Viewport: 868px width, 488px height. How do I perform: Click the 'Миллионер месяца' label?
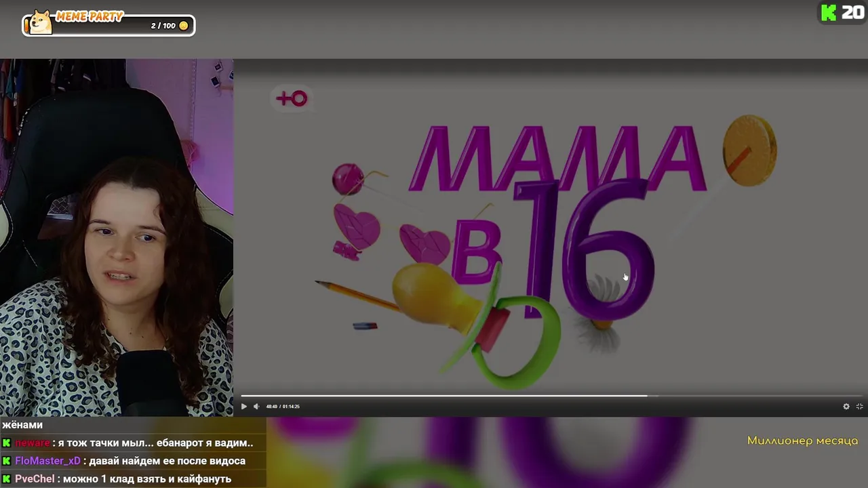coord(802,441)
